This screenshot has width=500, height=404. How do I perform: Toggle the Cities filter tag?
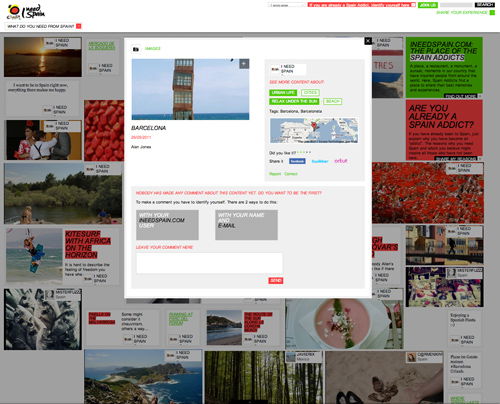pos(310,92)
